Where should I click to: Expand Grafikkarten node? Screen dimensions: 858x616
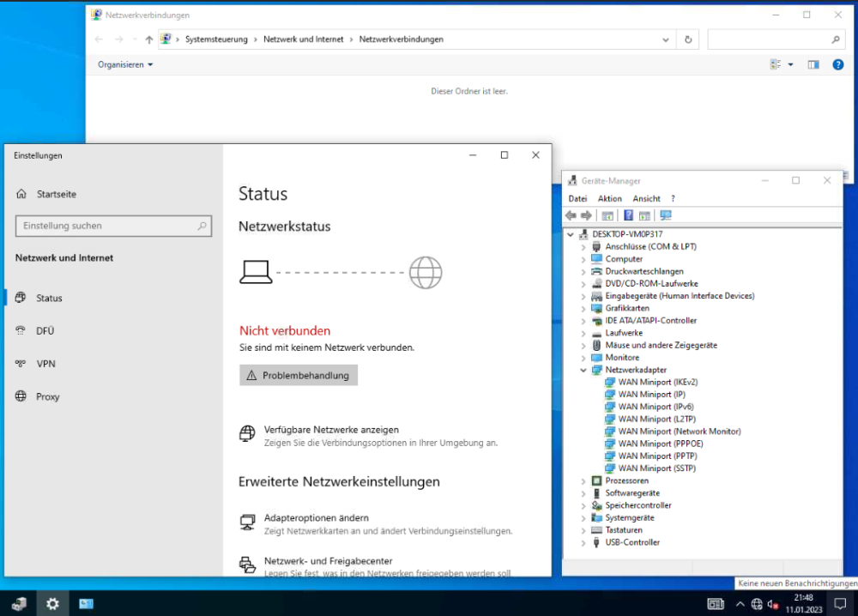(x=583, y=309)
